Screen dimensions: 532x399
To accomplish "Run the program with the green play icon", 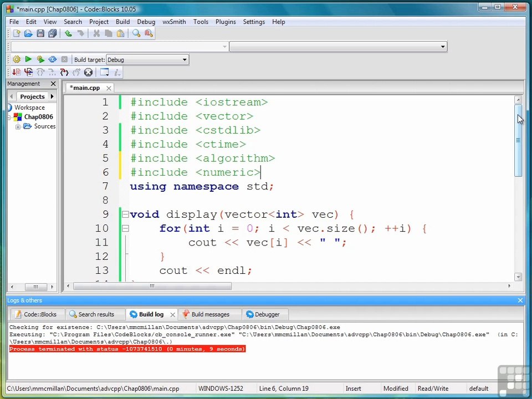I will tap(28, 59).
